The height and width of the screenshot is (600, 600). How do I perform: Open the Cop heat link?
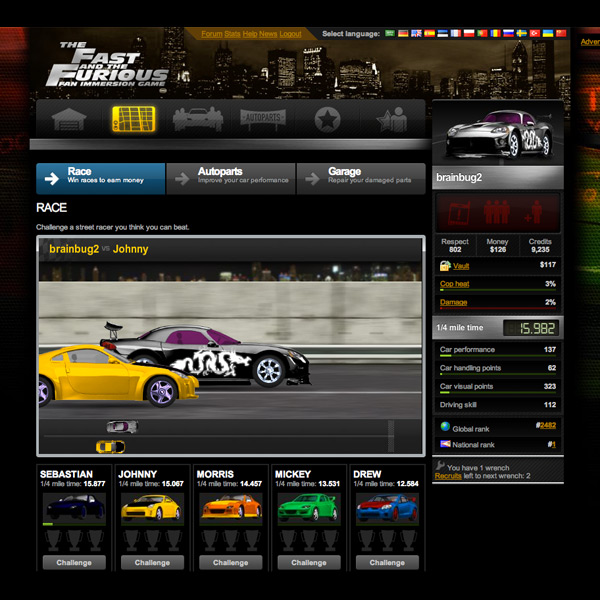point(455,284)
